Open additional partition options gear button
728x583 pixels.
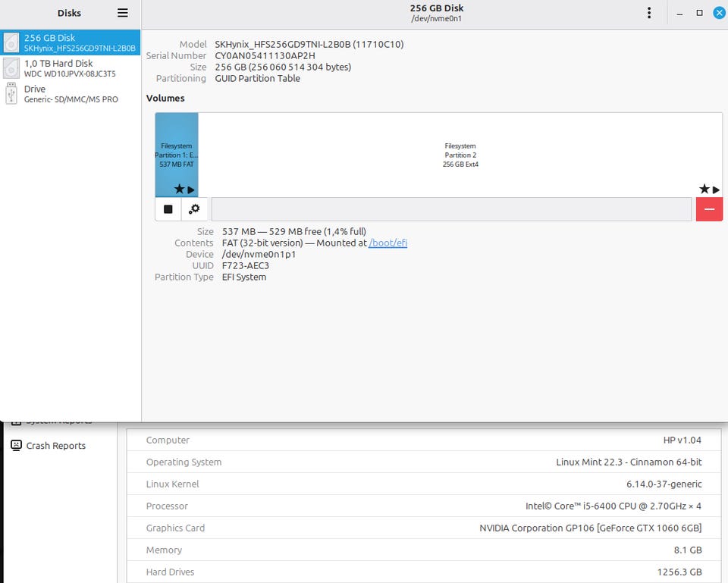(x=194, y=209)
